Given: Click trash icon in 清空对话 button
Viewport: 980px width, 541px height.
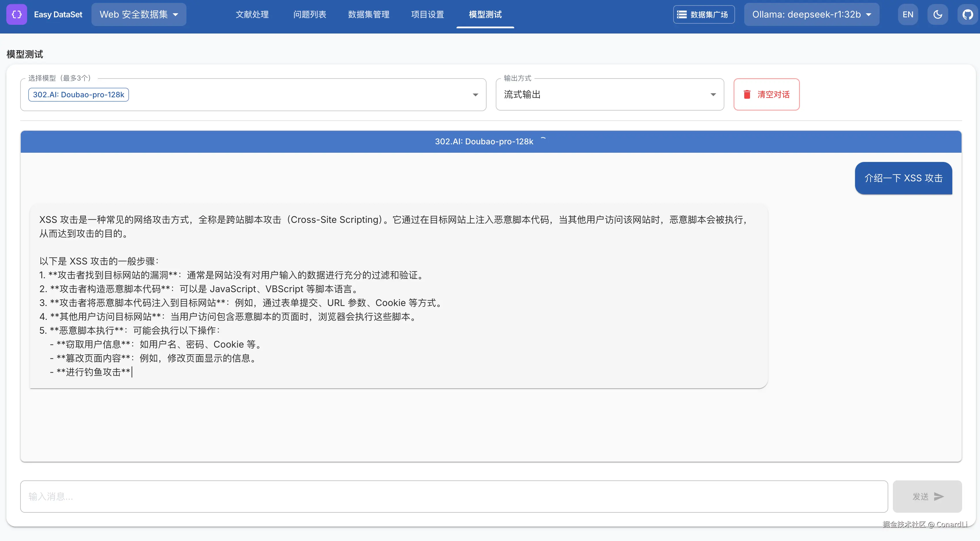Looking at the screenshot, I should (x=747, y=94).
